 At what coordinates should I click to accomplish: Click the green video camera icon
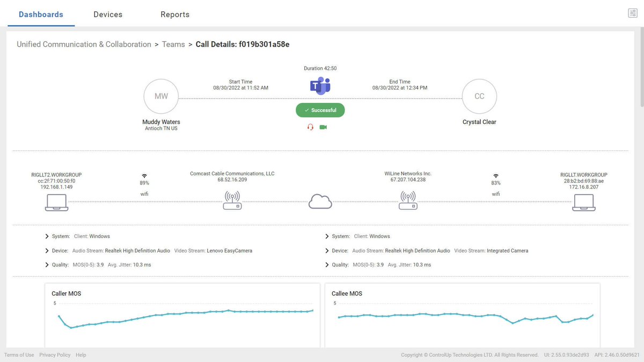point(323,127)
